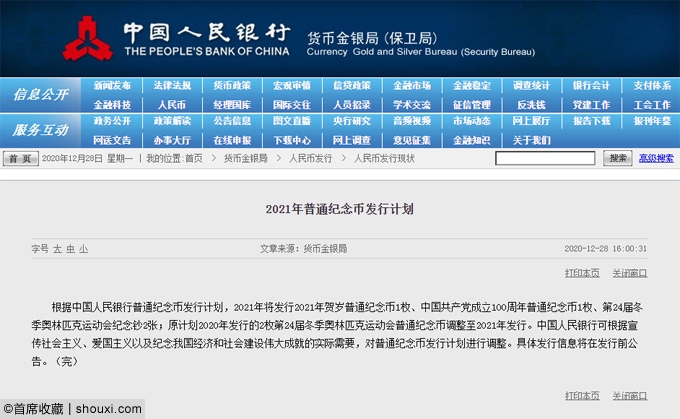The image size is (680, 419).
Task: Select 报刊年鉴 navigation entry
Action: [x=652, y=121]
